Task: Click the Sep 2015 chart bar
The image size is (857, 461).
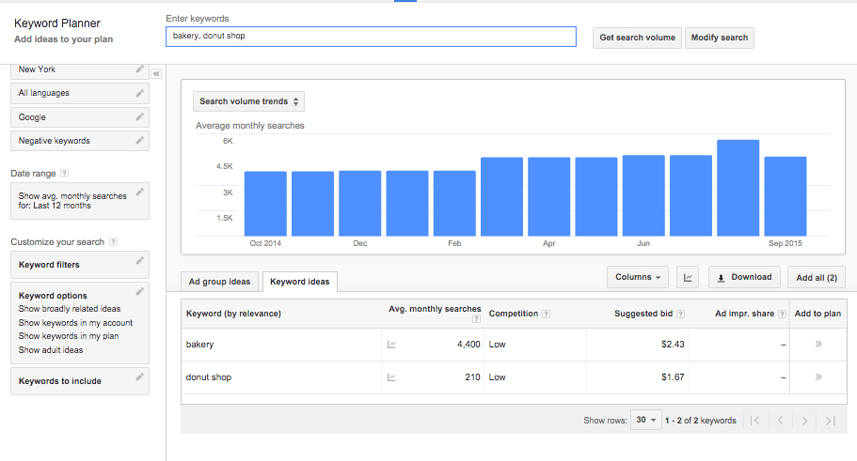Action: (785, 197)
